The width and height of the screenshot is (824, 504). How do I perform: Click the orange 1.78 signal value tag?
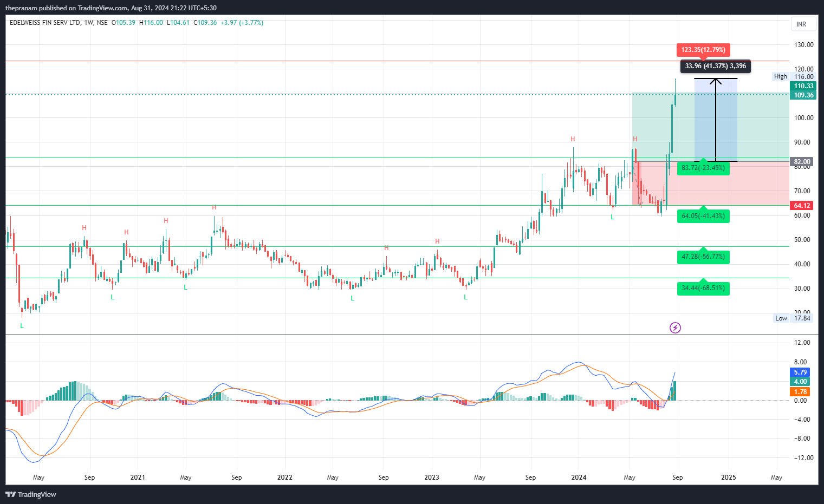point(801,392)
